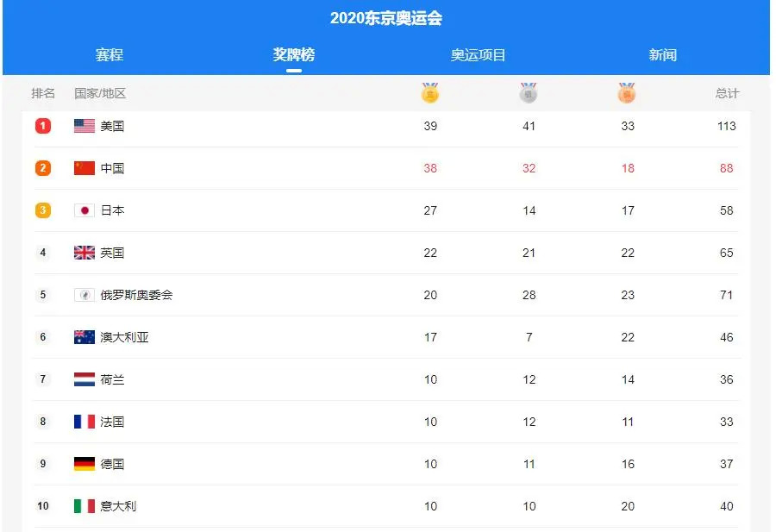Switch to the 赛程 tab

pyautogui.click(x=110, y=55)
